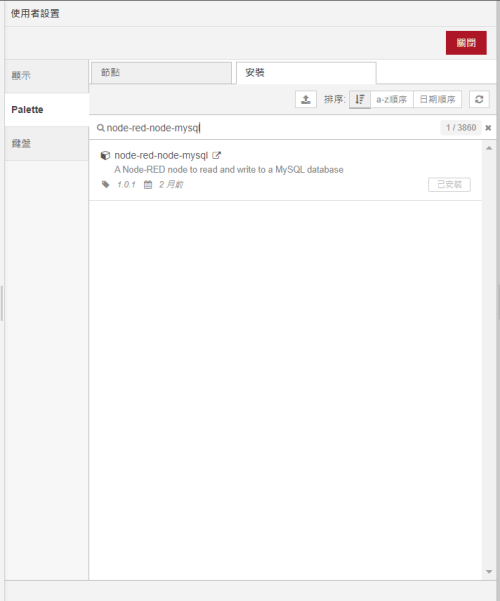Click the version tag icon
The width and height of the screenshot is (500, 601).
(105, 184)
